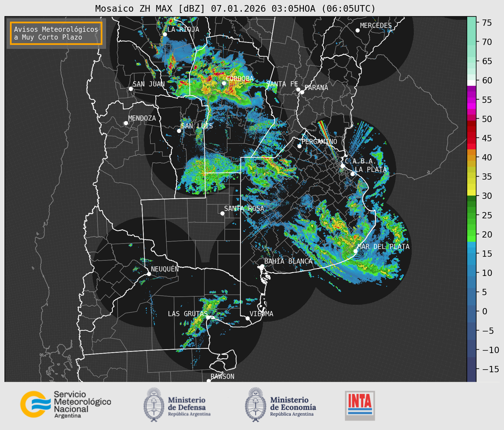
Task: Click the LA PLATA city label
Action: click(371, 169)
